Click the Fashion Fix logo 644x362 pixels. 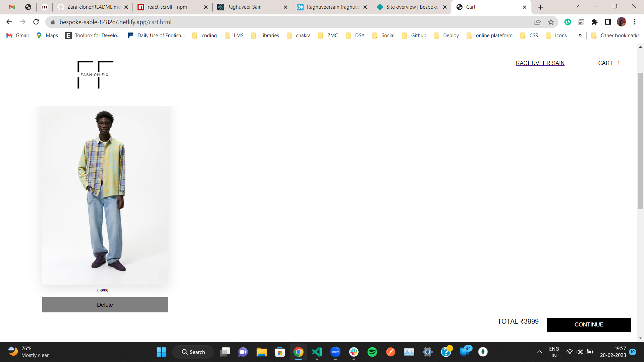95,74
